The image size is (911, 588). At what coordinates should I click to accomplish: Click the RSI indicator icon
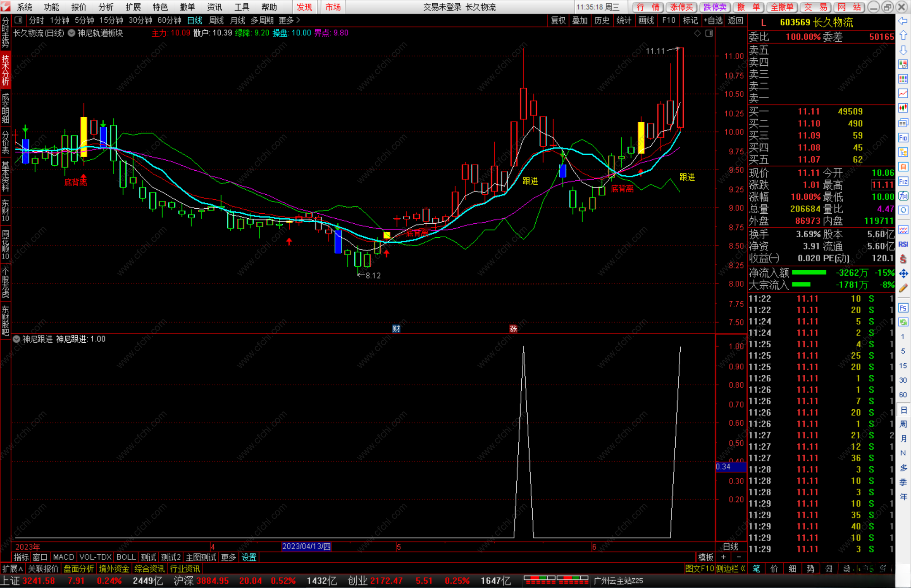click(903, 244)
